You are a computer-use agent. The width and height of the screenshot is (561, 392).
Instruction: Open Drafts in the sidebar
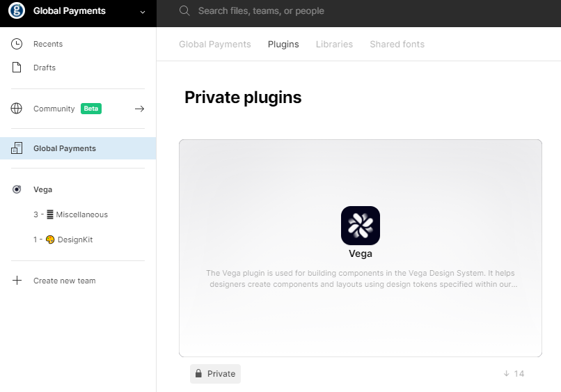pyautogui.click(x=45, y=68)
